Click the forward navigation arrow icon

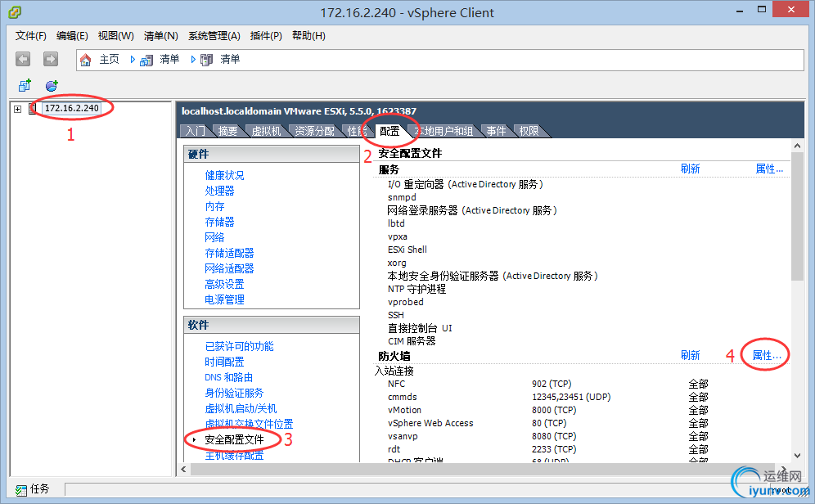pos(51,59)
